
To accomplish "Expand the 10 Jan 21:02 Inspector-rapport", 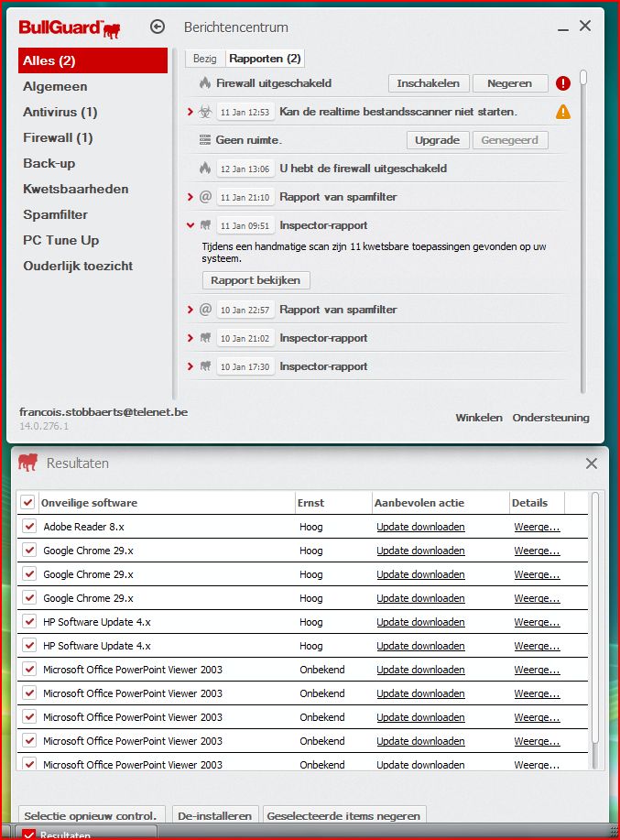I will [190, 338].
